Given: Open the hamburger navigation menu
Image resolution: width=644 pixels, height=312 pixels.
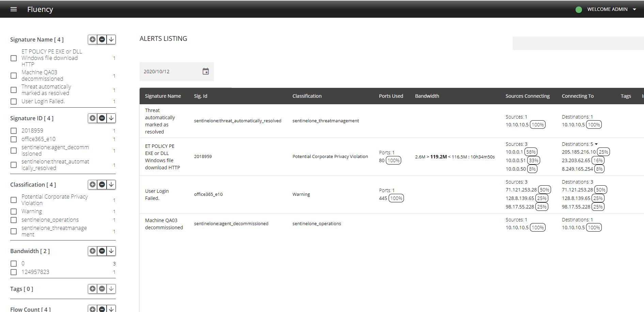Looking at the screenshot, I should (14, 9).
